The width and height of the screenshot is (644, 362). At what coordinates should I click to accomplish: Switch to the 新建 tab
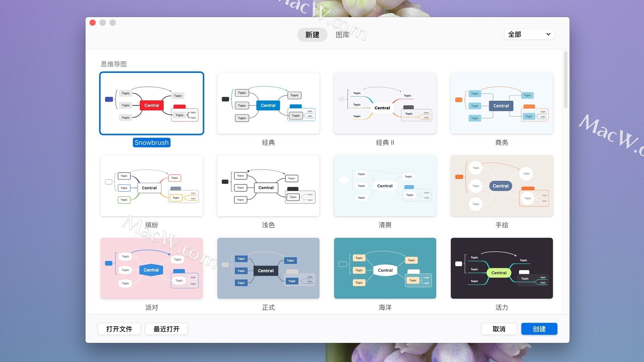tap(312, 35)
